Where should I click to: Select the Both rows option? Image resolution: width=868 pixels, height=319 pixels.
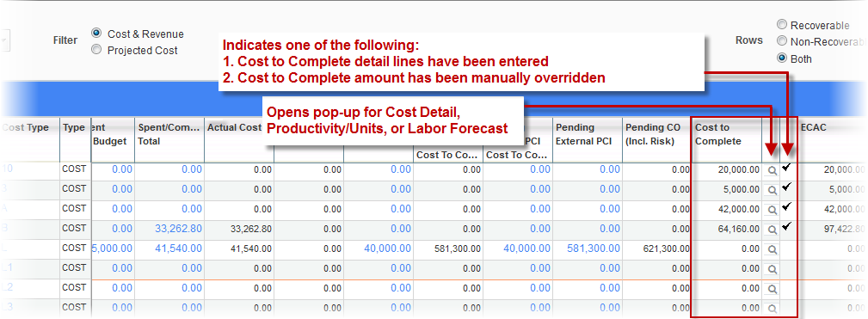[x=782, y=58]
